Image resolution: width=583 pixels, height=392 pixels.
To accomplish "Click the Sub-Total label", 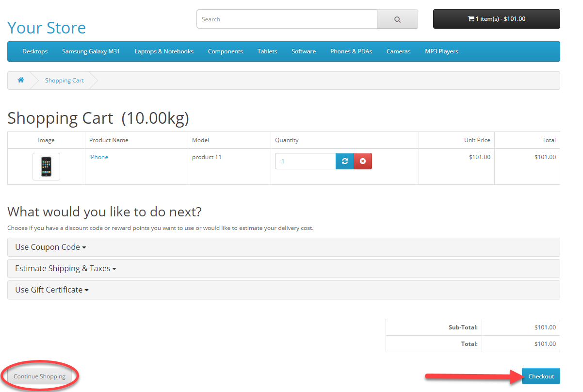I will 463,327.
